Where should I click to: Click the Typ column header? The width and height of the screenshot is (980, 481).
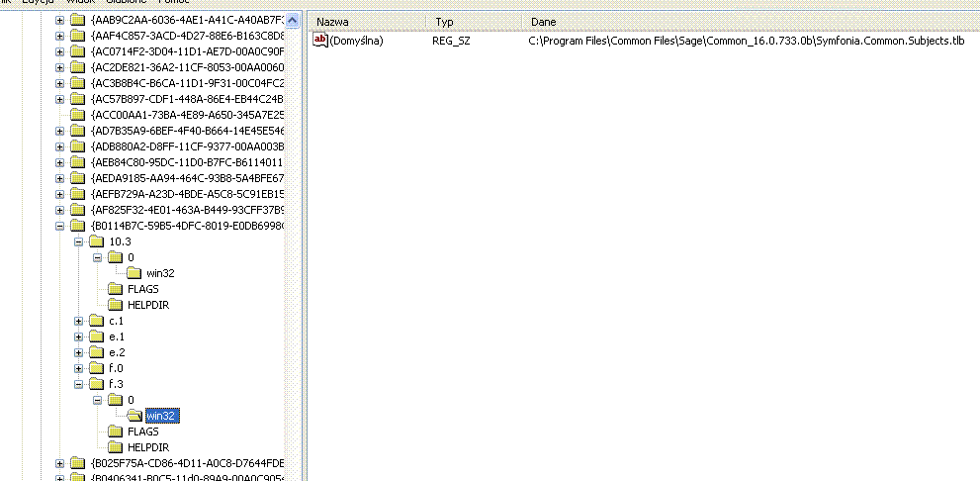[x=474, y=21]
